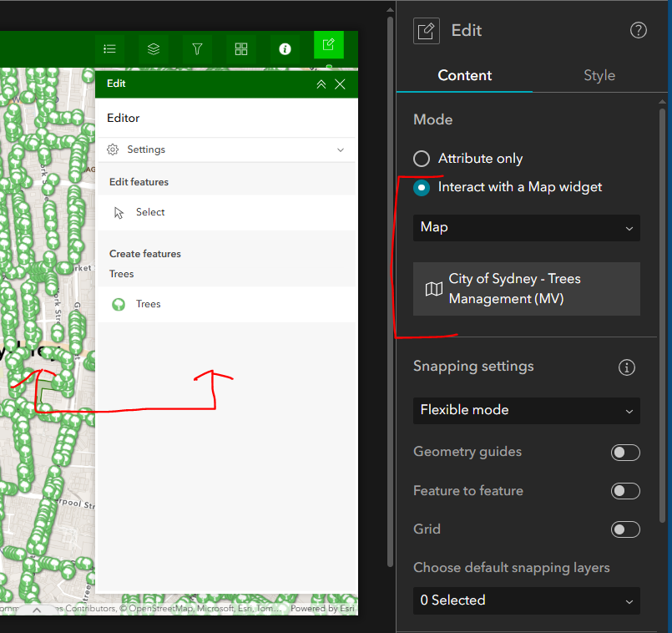Enable the Geometry guides toggle
672x633 pixels.
pos(625,452)
